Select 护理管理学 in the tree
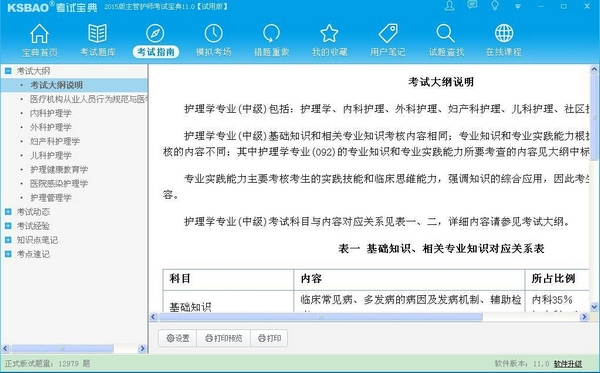Image resolution: width=600 pixels, height=373 pixels. (x=51, y=198)
